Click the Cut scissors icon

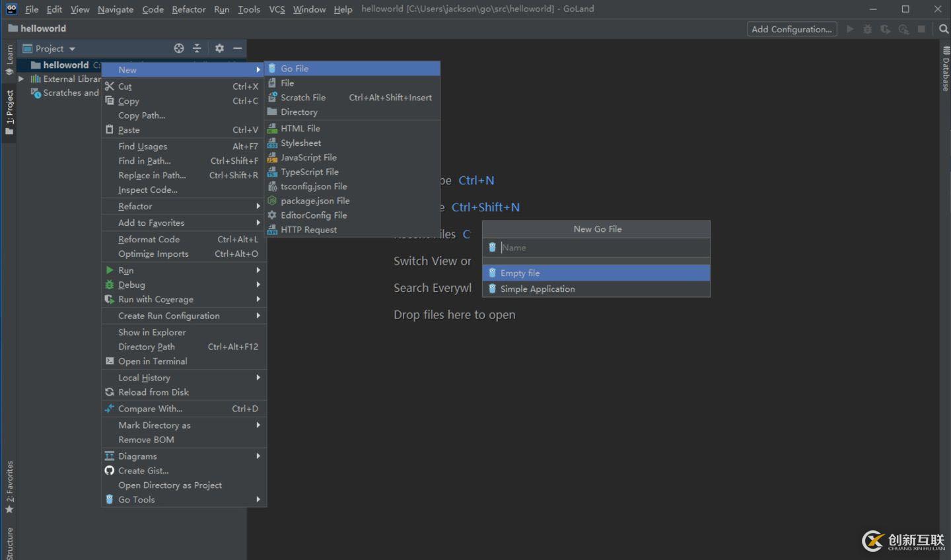pyautogui.click(x=110, y=87)
